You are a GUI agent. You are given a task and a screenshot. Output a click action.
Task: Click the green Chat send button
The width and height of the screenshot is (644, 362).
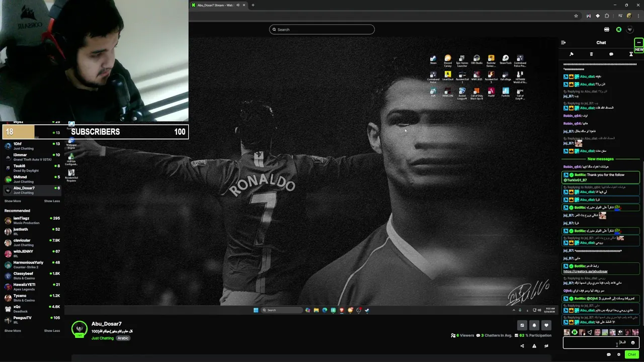pyautogui.click(x=632, y=354)
